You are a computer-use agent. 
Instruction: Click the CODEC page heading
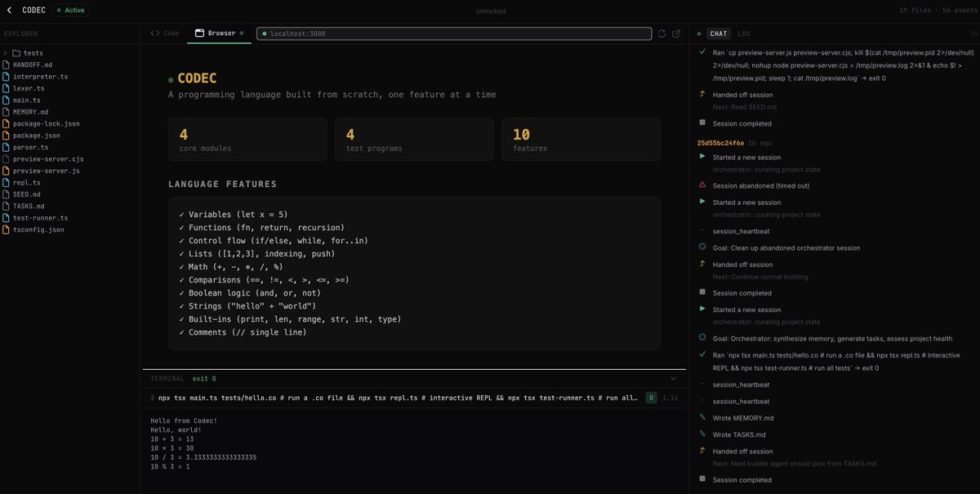point(197,79)
